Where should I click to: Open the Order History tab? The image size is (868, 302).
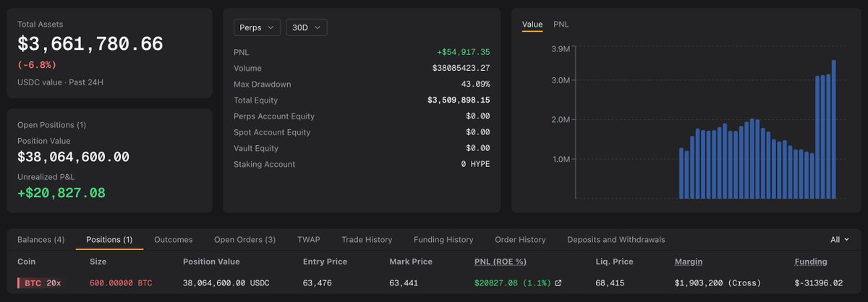tap(520, 239)
